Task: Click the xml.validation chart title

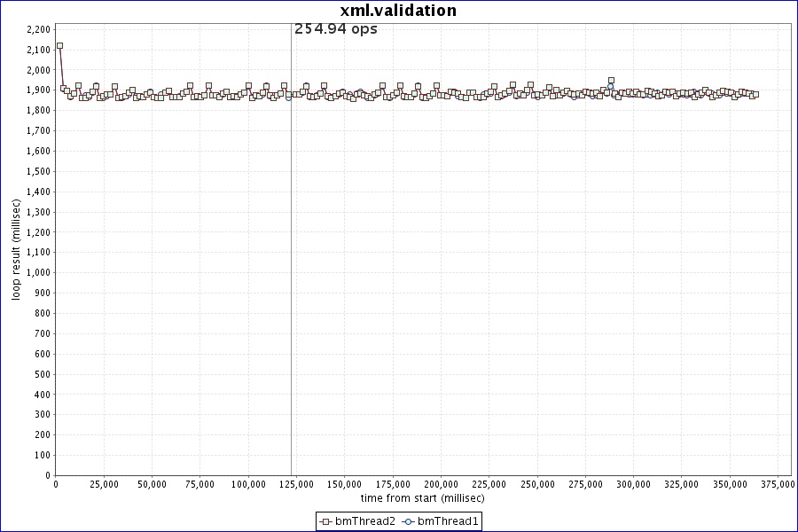Action: [x=398, y=11]
